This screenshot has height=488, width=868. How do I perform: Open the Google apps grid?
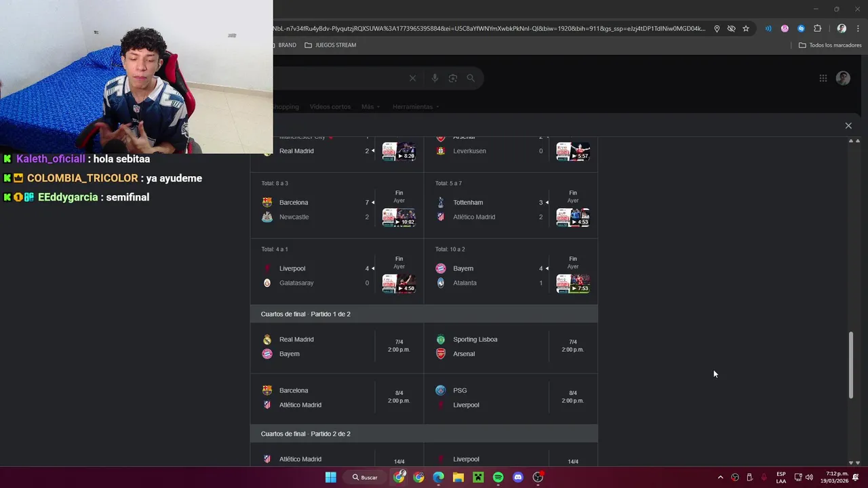pyautogui.click(x=823, y=78)
